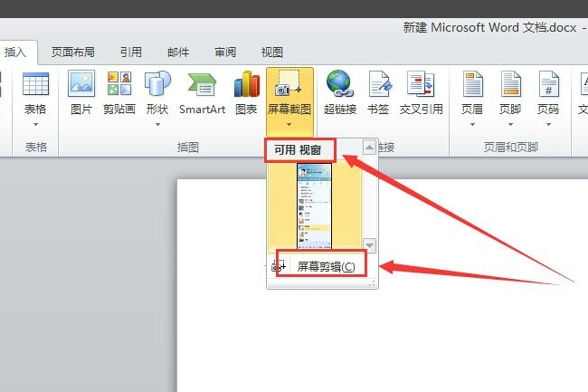
Task: Open the 形状 shapes dropdown
Action: click(x=157, y=100)
